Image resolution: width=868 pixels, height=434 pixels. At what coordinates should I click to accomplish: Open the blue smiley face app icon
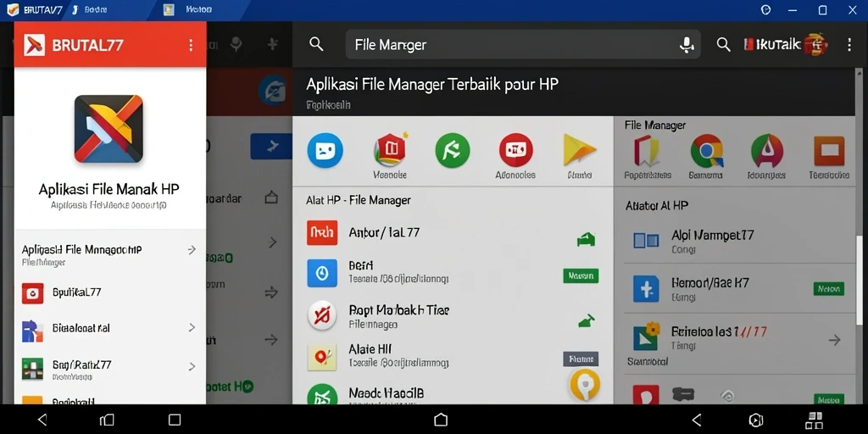point(325,150)
